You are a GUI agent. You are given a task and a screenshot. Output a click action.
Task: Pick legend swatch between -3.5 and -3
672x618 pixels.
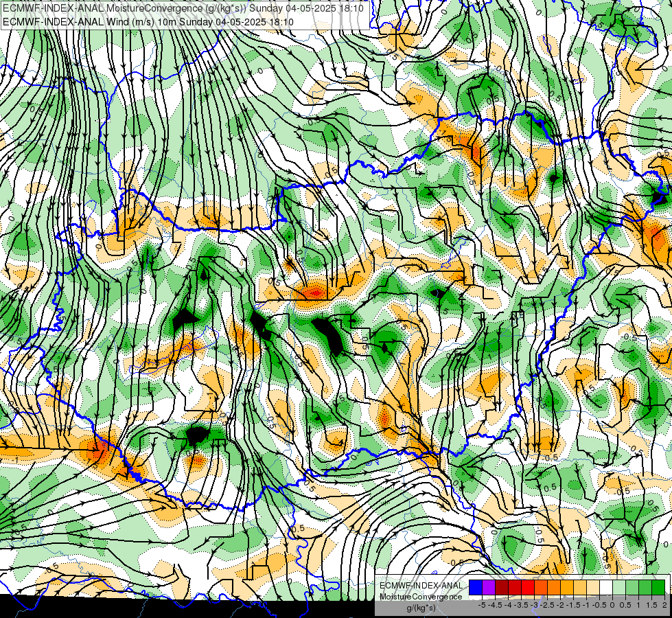[528, 587]
